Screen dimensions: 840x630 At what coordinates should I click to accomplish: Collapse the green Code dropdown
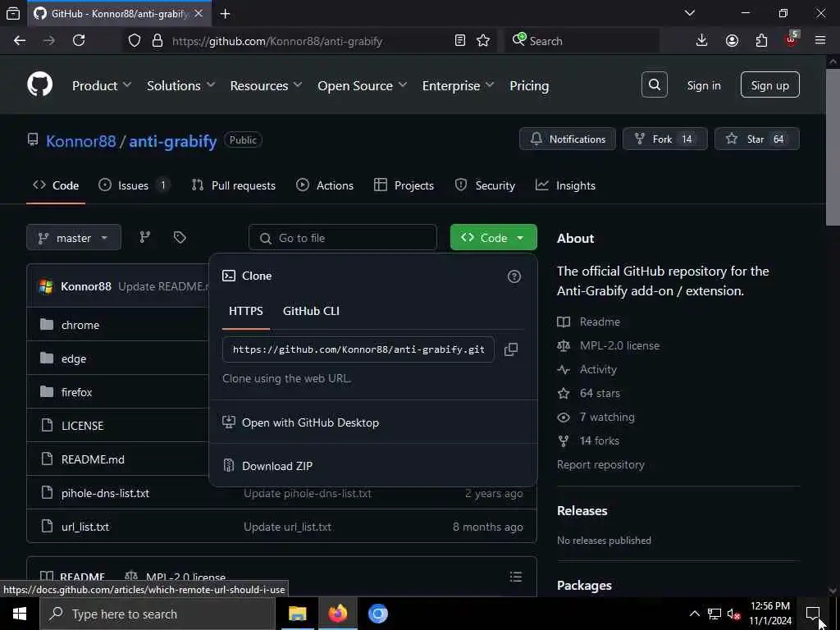(493, 237)
